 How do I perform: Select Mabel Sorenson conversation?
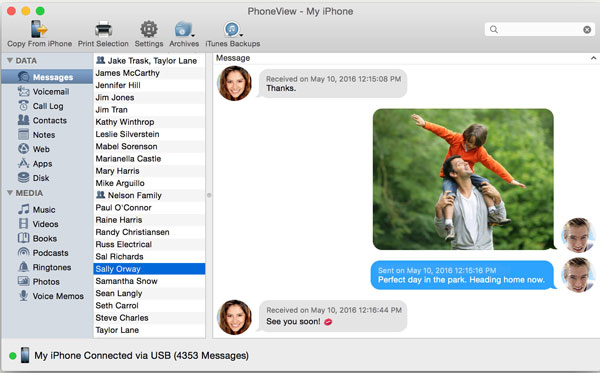pos(149,146)
